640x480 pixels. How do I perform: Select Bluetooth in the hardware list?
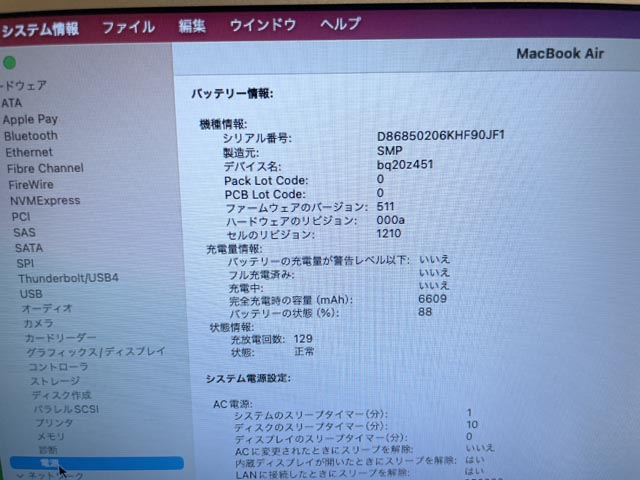[31, 136]
